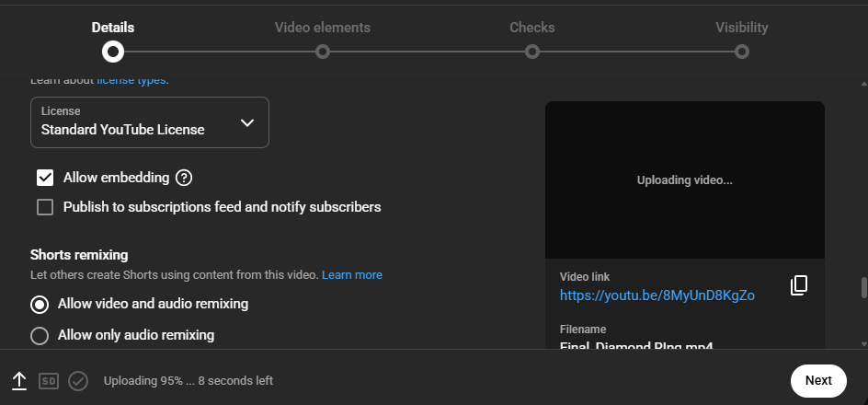Select Allow video and audio remixing
Image resolution: width=868 pixels, height=405 pixels.
tap(40, 304)
